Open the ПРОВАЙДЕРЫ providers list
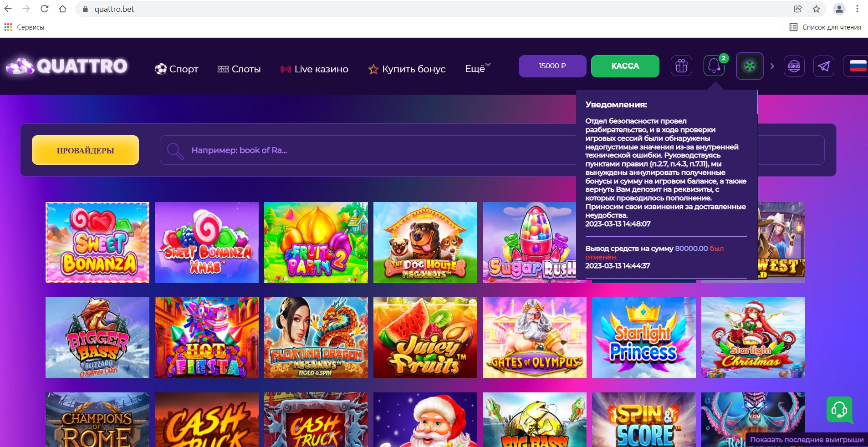 pos(85,150)
